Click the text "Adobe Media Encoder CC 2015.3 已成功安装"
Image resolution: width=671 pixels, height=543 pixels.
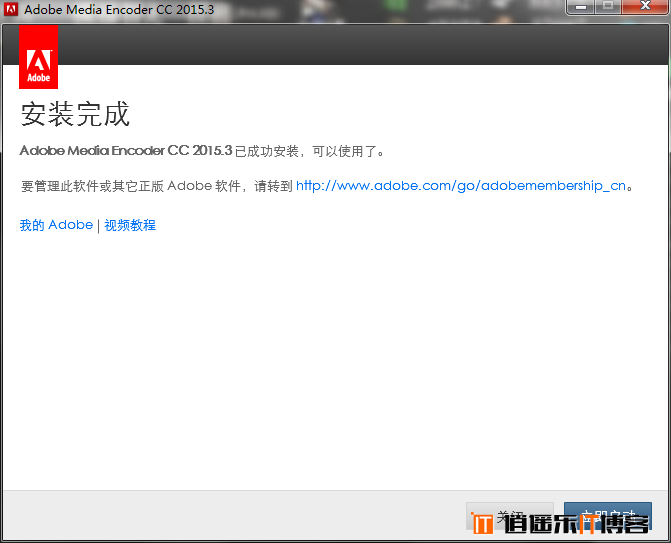[x=159, y=151]
